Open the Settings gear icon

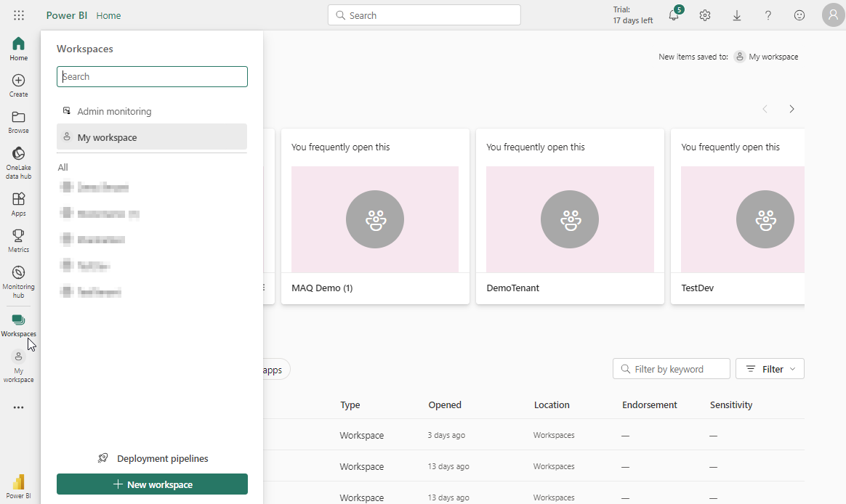coord(704,15)
